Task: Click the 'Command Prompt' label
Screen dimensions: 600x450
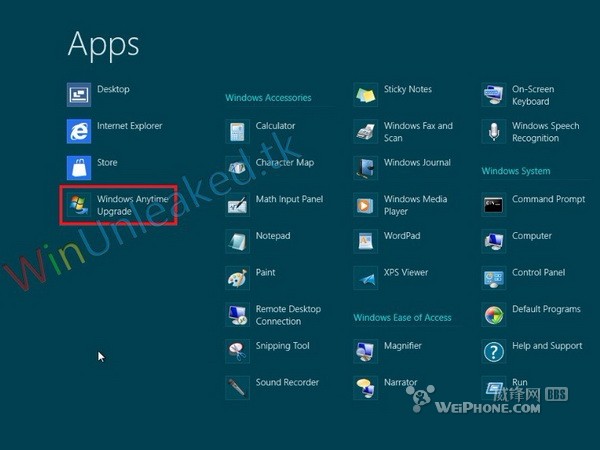Action: (549, 199)
